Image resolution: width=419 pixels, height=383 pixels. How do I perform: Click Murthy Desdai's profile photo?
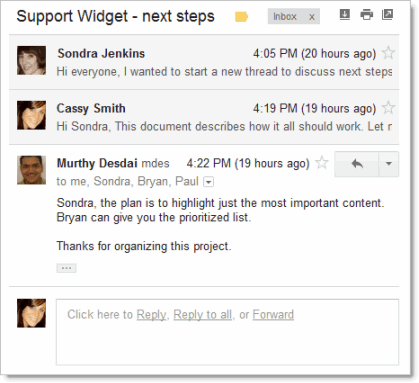[32, 170]
